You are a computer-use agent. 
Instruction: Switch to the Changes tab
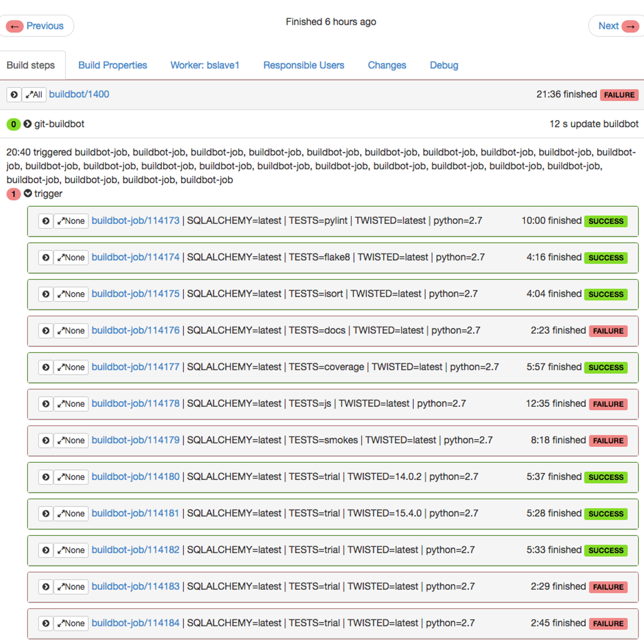pos(387,65)
